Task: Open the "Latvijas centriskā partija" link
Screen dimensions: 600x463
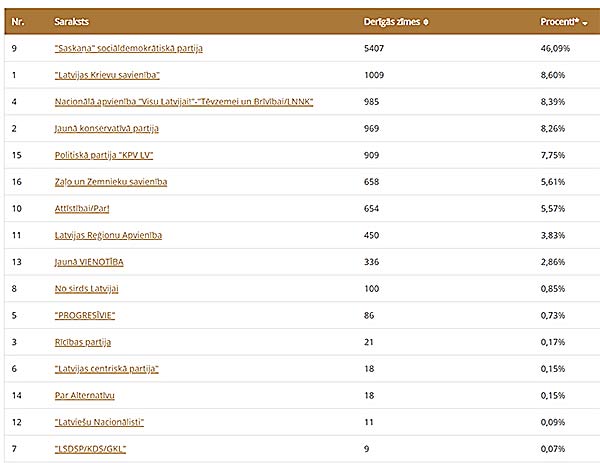Action: (x=106, y=369)
